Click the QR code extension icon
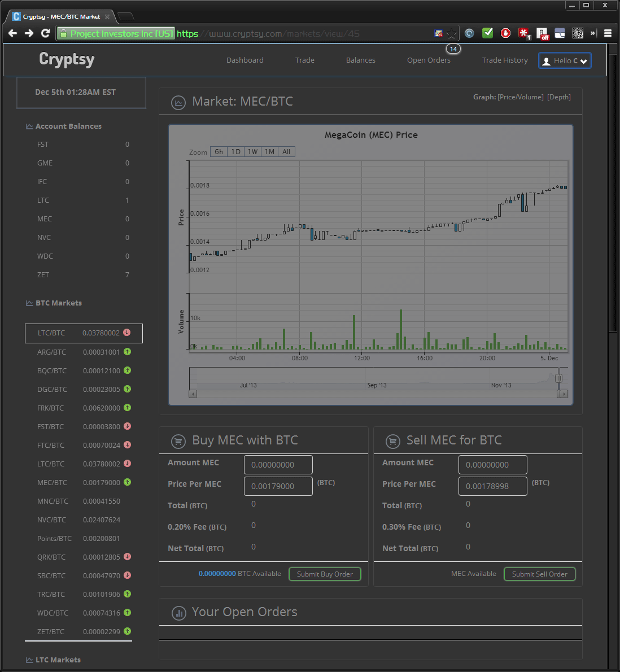This screenshot has height=672, width=620. click(578, 33)
